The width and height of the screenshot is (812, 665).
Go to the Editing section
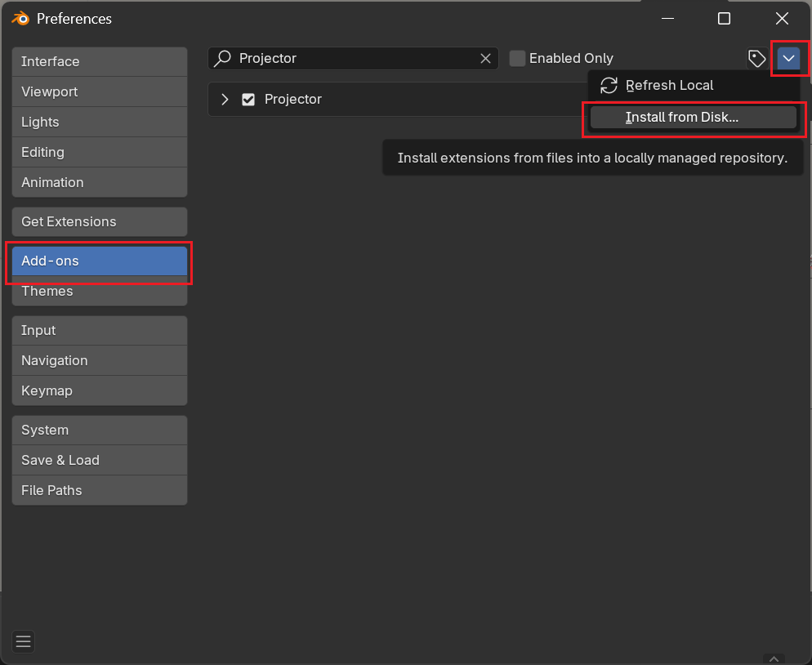(100, 152)
